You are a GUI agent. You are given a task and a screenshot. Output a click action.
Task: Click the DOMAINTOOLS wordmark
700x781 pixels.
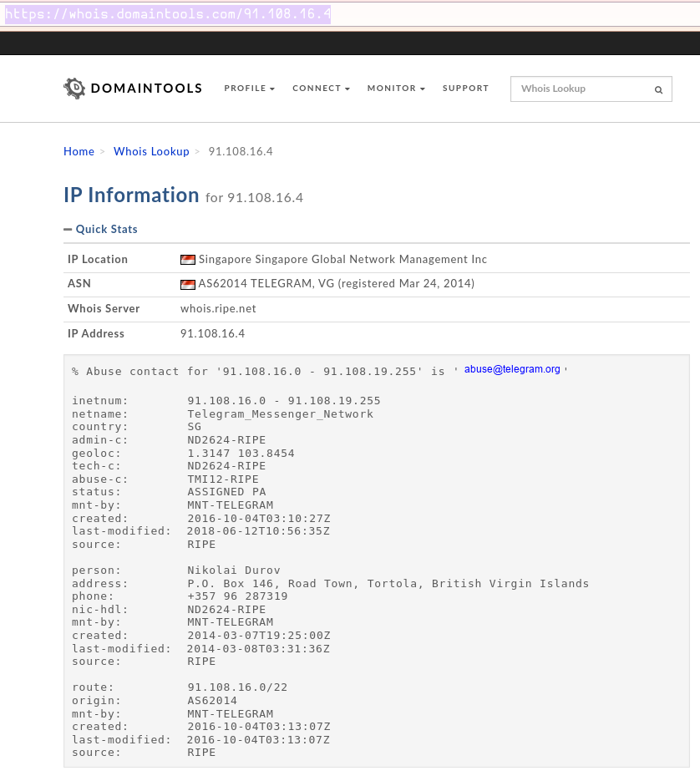(x=146, y=89)
